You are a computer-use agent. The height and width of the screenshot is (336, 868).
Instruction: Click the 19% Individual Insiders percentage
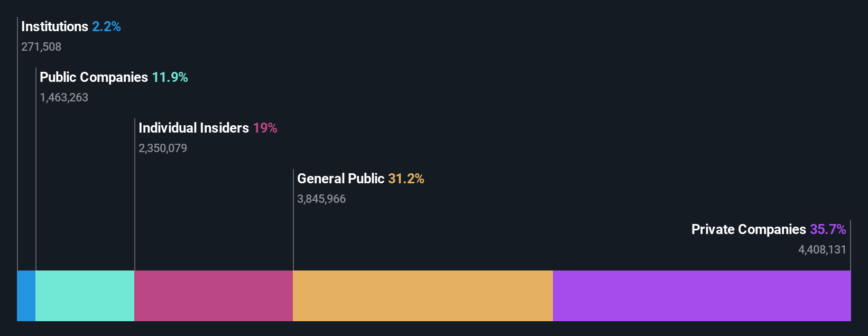point(265,128)
